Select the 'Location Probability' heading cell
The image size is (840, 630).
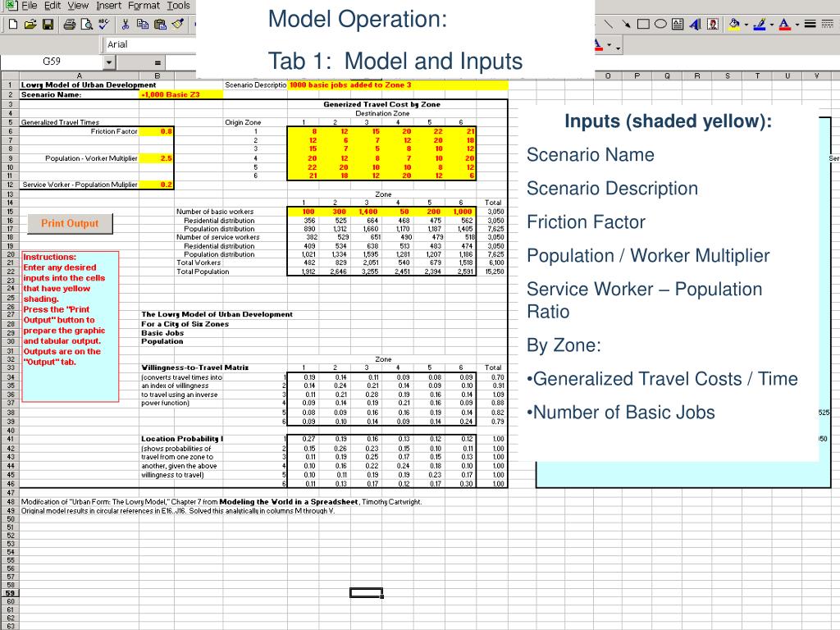182,439
